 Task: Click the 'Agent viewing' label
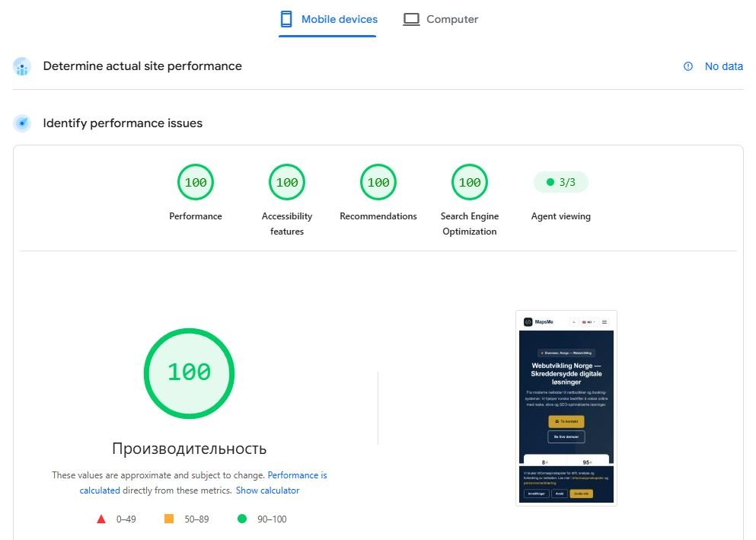(561, 216)
